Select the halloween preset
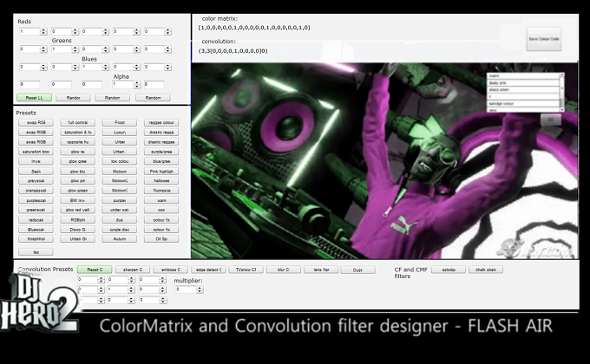The height and width of the screenshot is (364, 590). (x=161, y=181)
